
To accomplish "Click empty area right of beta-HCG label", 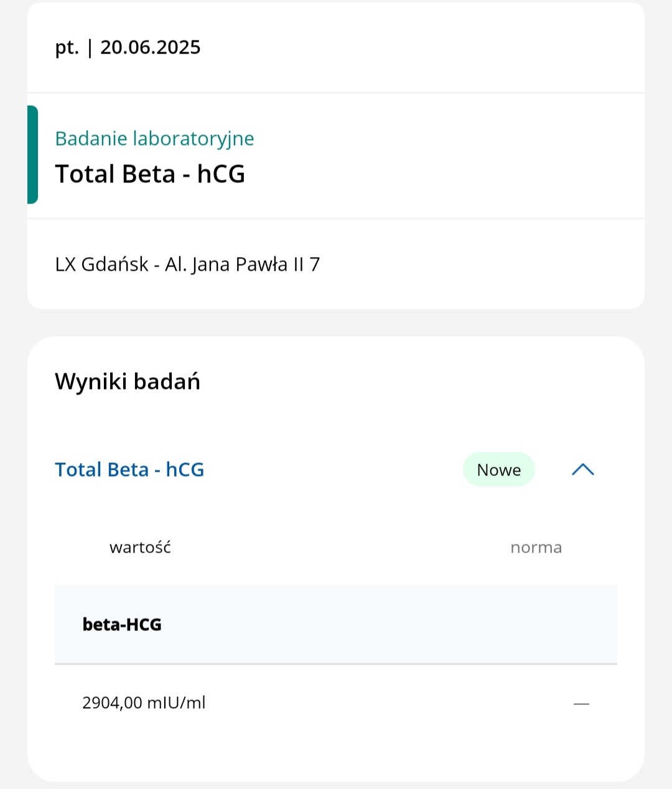I will (x=386, y=624).
